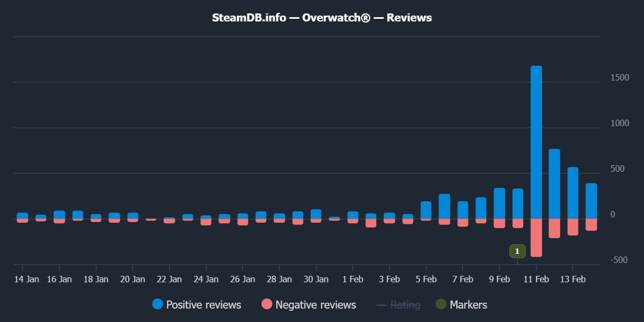Select the positive bar for 12 Feb
The width and height of the screenshot is (644, 322).
554,184
